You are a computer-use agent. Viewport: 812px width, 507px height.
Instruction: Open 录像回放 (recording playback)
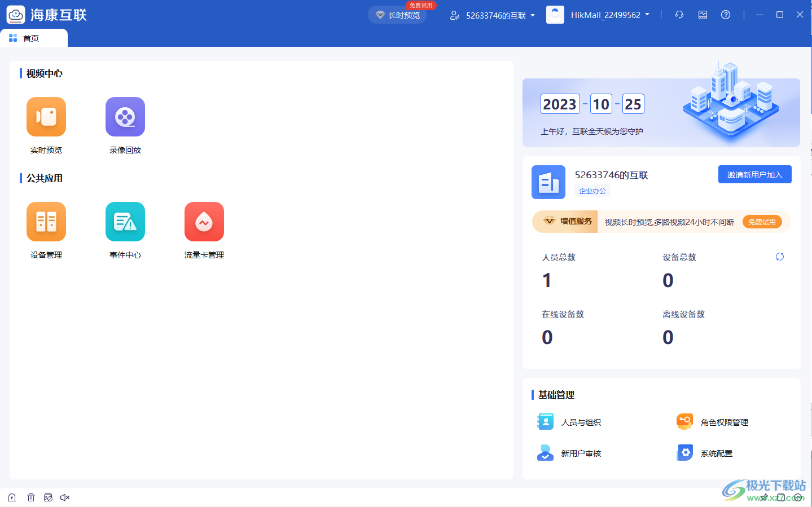tap(125, 117)
